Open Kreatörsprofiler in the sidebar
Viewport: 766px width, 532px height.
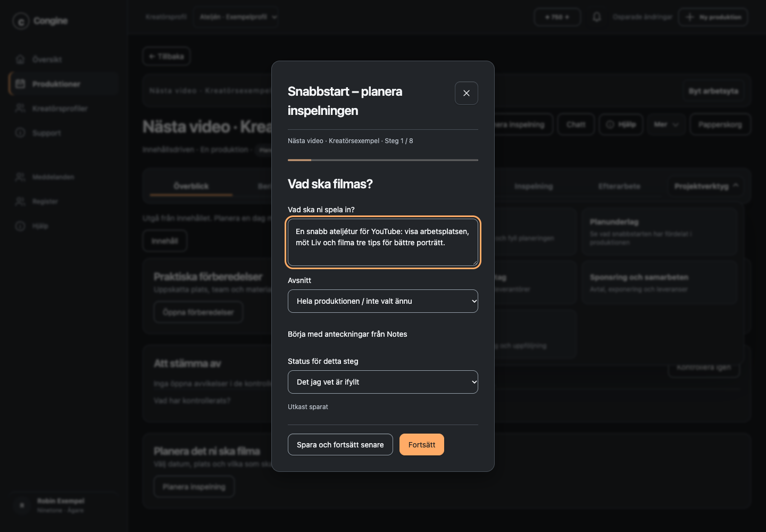(x=63, y=109)
